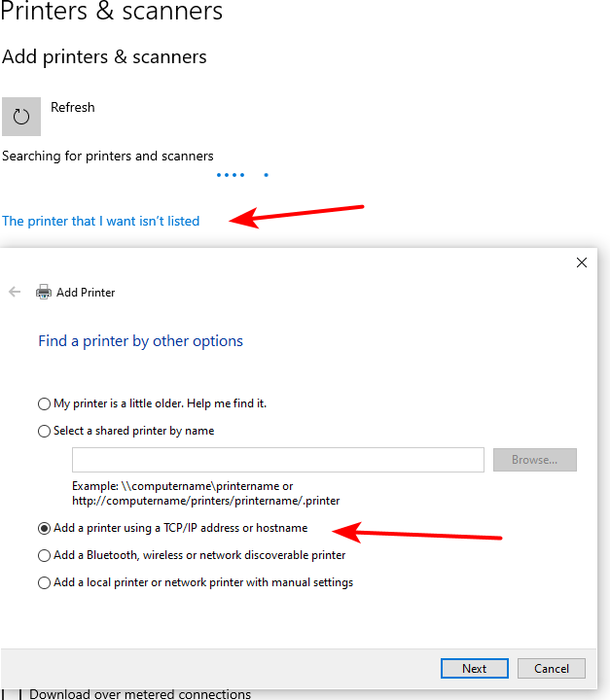Image resolution: width=610 pixels, height=700 pixels.
Task: Toggle 'Download over metered connections' checkbox
Action: (x=12, y=694)
